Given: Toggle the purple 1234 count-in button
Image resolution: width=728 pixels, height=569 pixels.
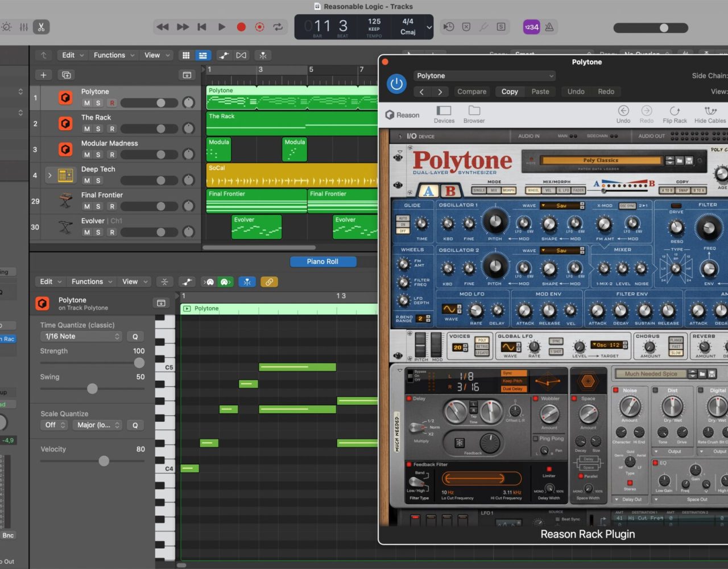Looking at the screenshot, I should [532, 27].
